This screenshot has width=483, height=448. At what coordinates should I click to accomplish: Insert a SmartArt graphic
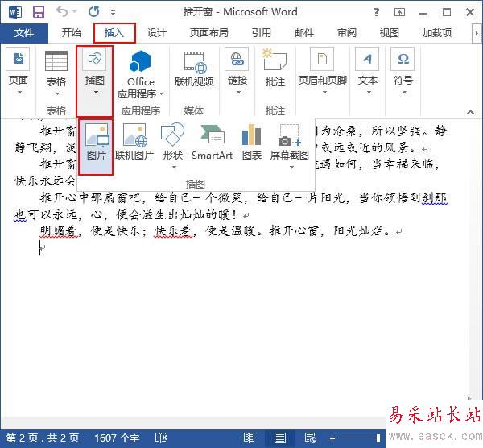click(212, 143)
